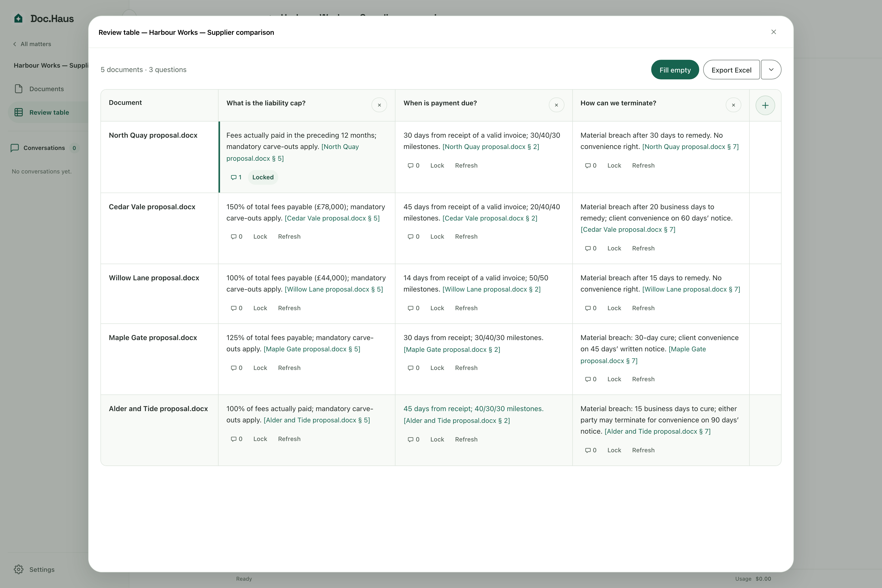
Task: Open comments on Cedar Vale termination cell
Action: (591, 248)
